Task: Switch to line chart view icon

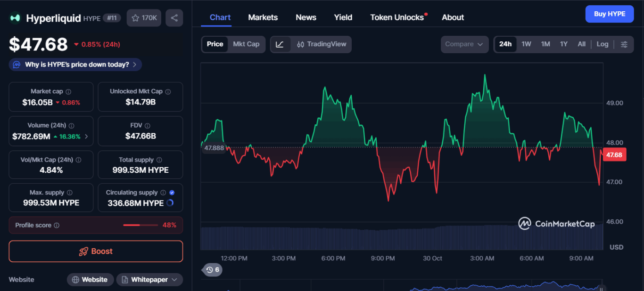Action: [280, 44]
